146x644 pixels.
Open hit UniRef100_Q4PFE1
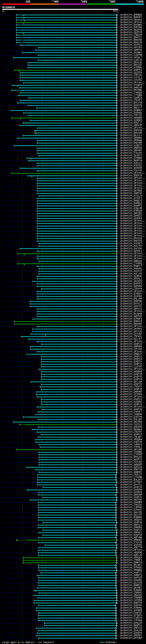tap(131, 70)
